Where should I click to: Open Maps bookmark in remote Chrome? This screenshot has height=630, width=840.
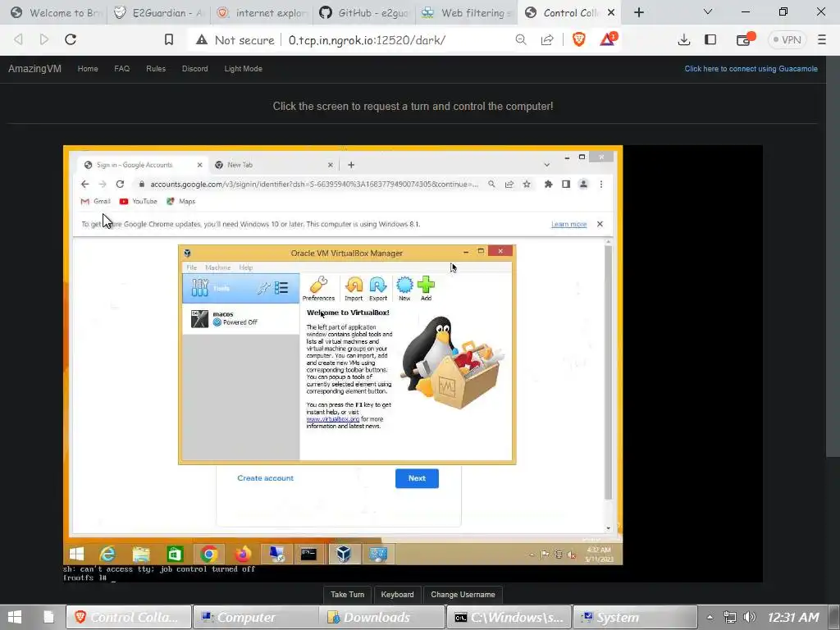click(181, 202)
